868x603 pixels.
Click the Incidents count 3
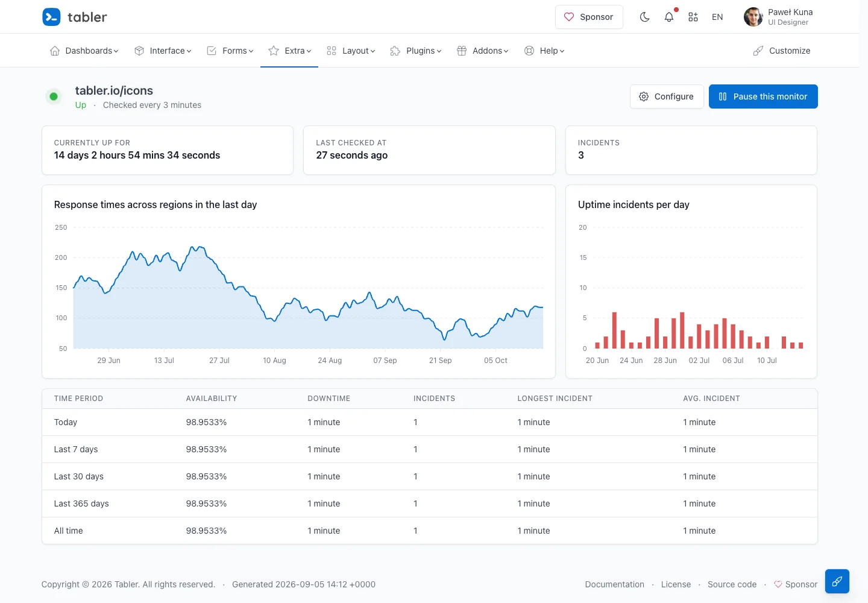pyautogui.click(x=581, y=155)
